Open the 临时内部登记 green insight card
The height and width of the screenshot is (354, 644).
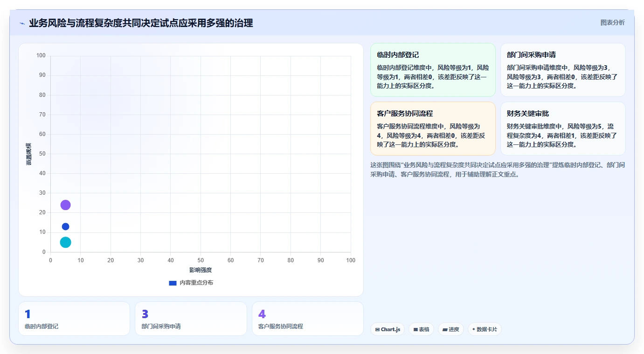point(433,70)
